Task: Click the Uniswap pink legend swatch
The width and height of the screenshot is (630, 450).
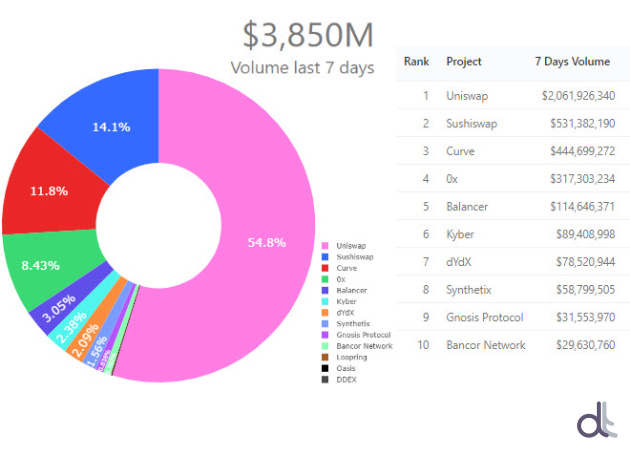Action: 325,245
